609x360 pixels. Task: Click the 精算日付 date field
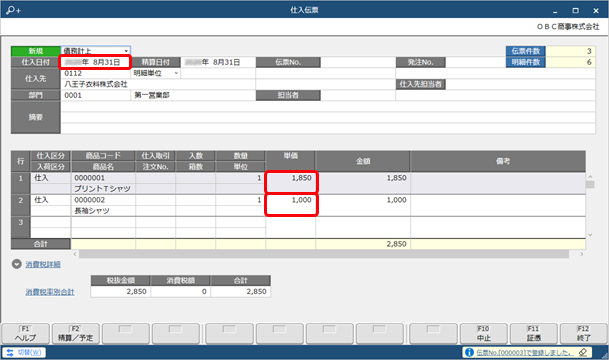pos(218,62)
